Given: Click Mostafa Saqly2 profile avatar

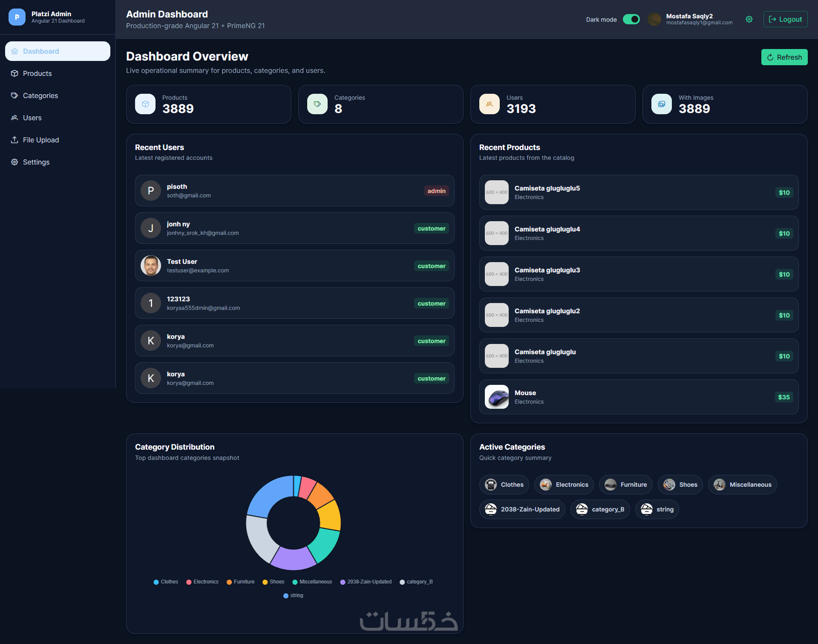Looking at the screenshot, I should [654, 19].
